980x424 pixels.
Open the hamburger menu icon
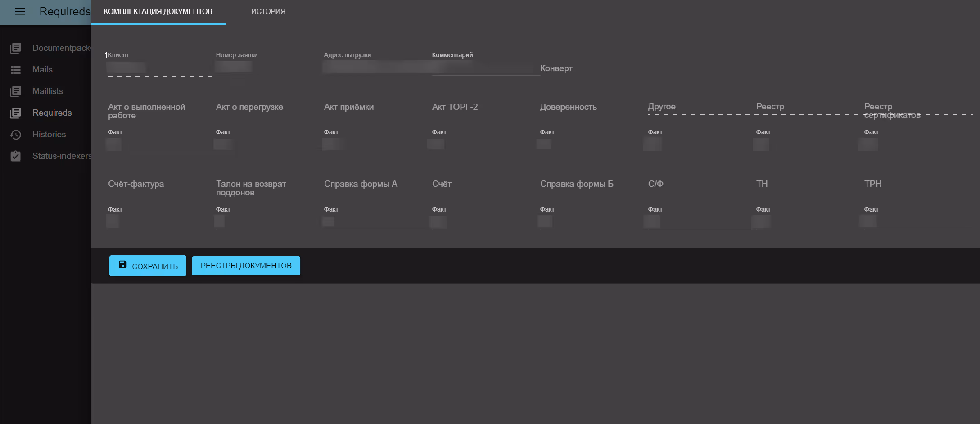(x=20, y=11)
